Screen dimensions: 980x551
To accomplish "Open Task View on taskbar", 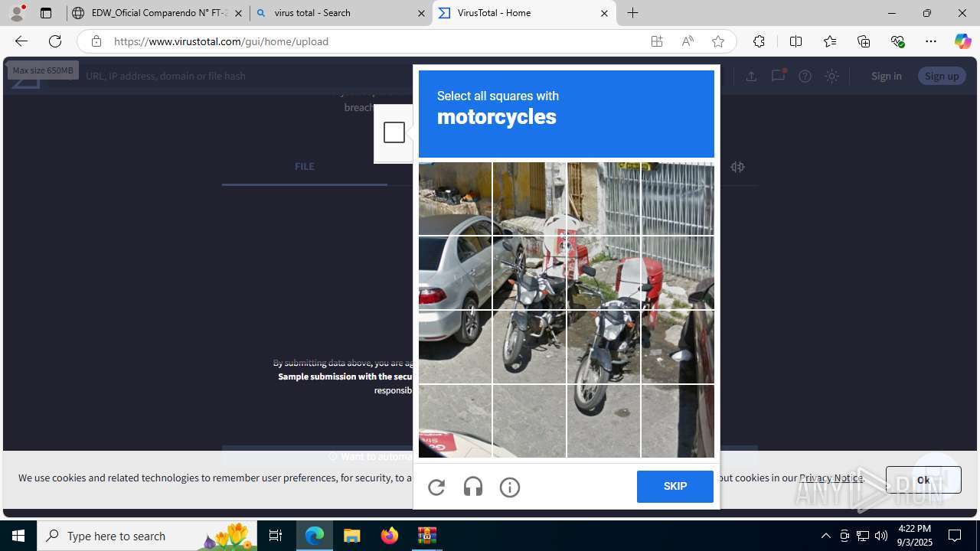I will coord(276,536).
